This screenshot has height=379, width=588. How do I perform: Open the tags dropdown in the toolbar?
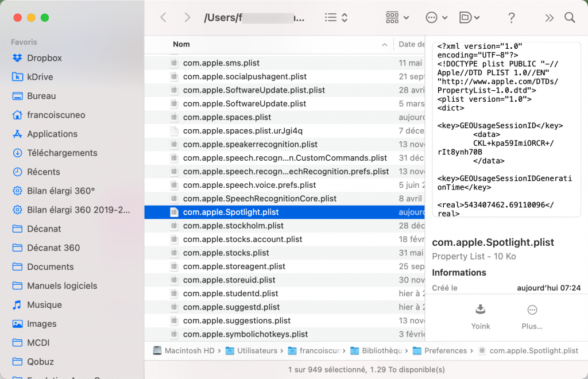pos(470,17)
